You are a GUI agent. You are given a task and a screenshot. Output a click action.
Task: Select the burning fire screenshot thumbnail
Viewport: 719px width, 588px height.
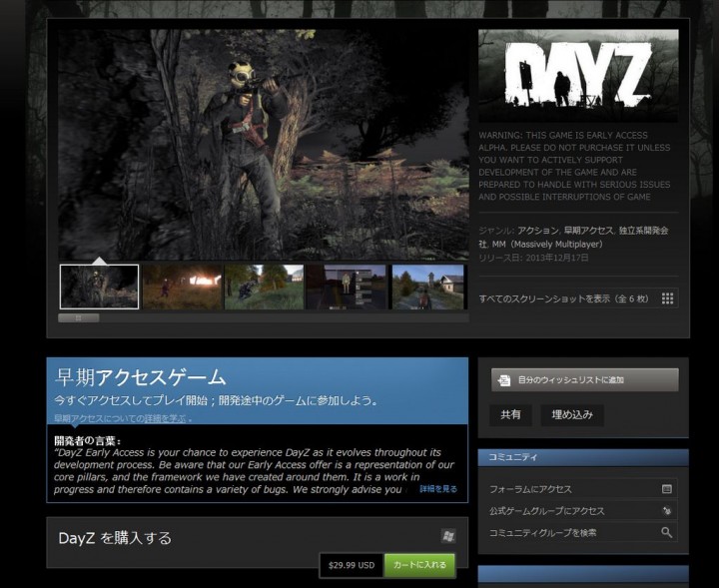[182, 287]
